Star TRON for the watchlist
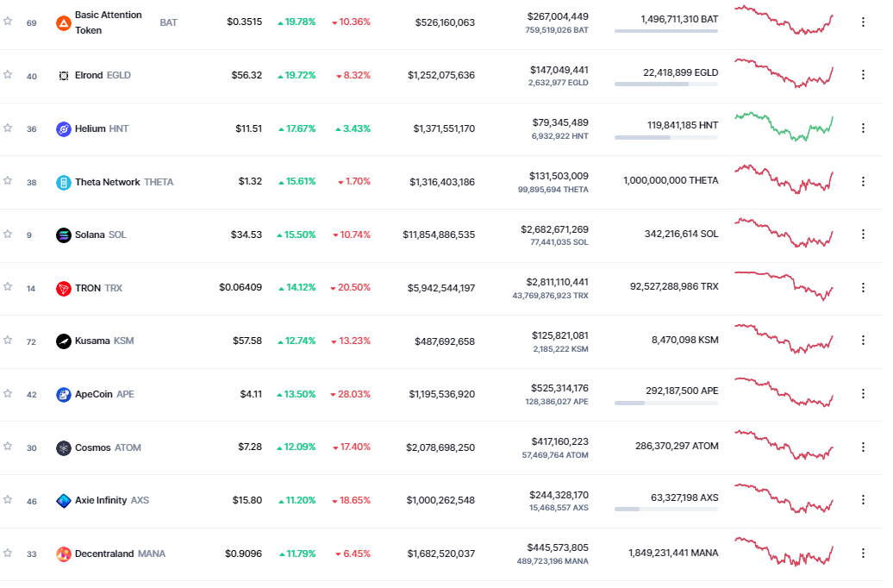The image size is (893, 588). 8,286
